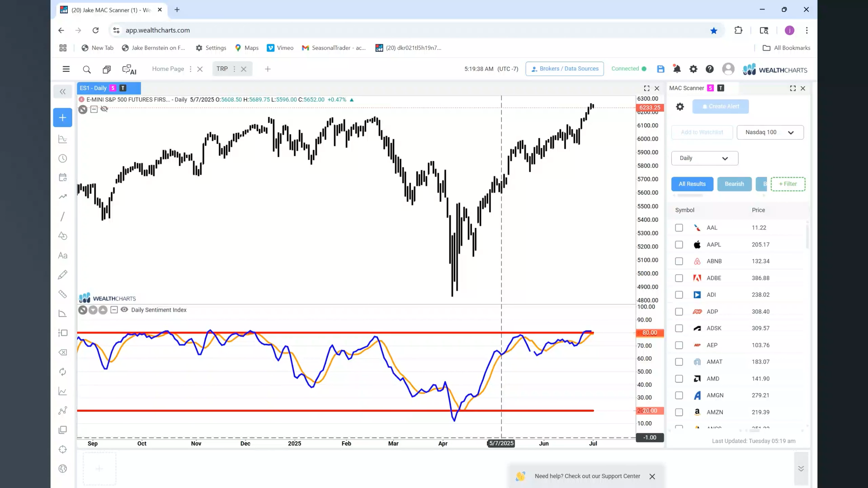Open alerts bell icon
The height and width of the screenshot is (488, 868).
point(677,69)
